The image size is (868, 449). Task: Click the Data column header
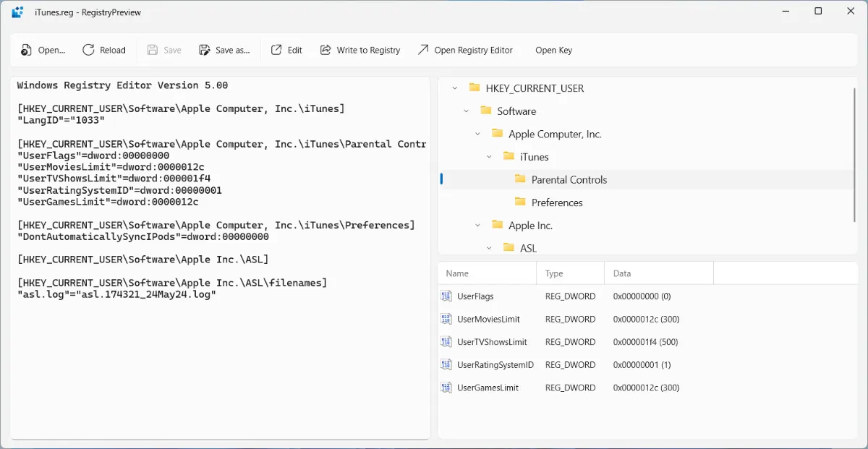[622, 273]
